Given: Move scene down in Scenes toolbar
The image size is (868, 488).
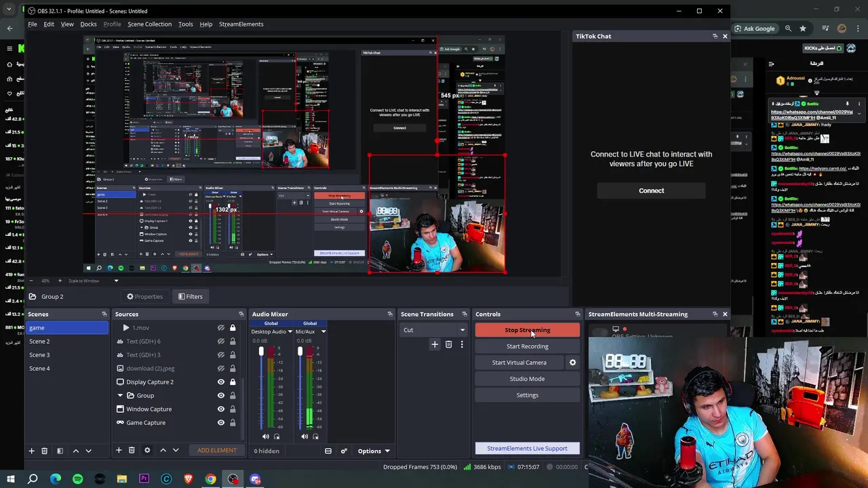Looking at the screenshot, I should [x=88, y=451].
